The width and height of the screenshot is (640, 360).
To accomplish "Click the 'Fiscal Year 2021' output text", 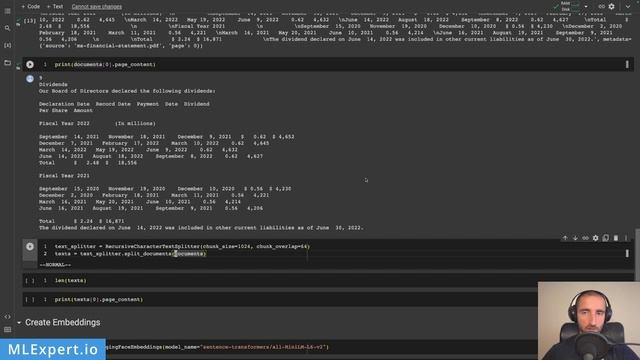I will [64, 176].
